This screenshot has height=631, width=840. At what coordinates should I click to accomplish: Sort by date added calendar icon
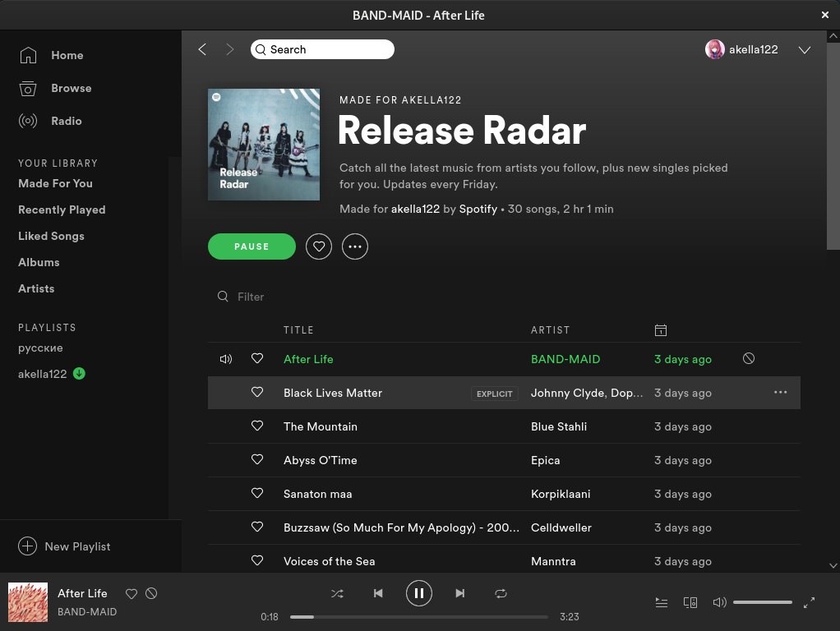pyautogui.click(x=661, y=330)
